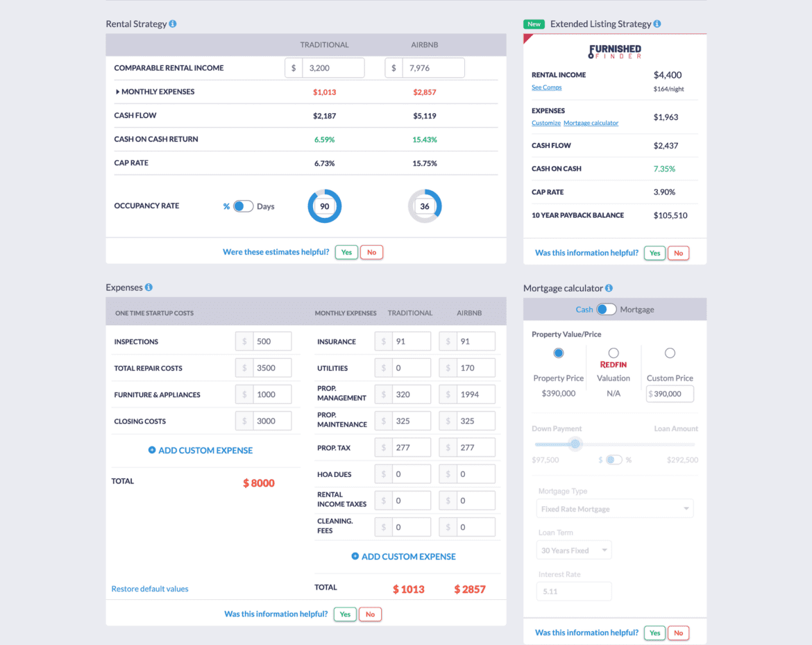Click the plus icon to add a monthly expense
The height and width of the screenshot is (645, 812).
pyautogui.click(x=356, y=556)
